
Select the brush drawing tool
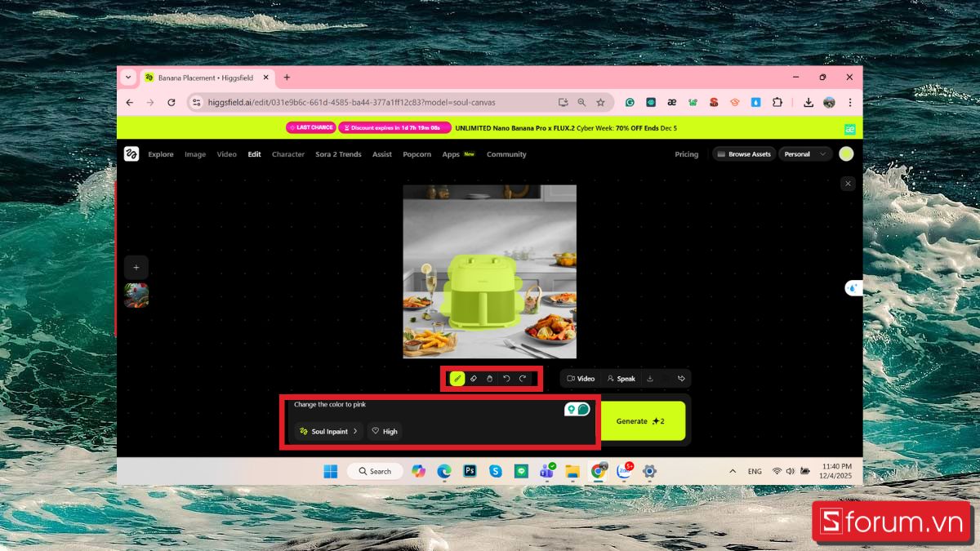point(457,379)
